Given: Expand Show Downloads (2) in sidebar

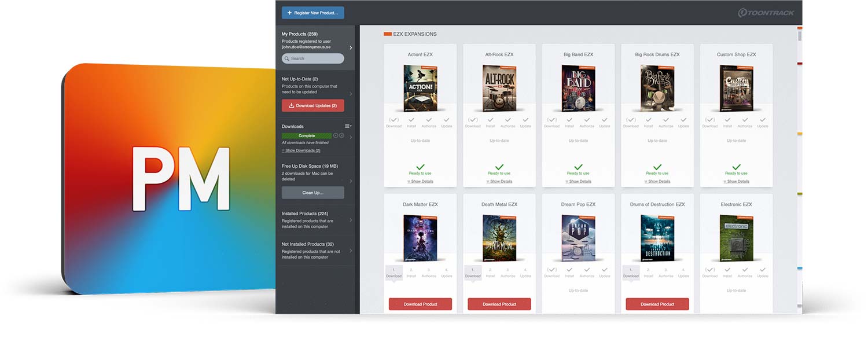Looking at the screenshot, I should 301,150.
